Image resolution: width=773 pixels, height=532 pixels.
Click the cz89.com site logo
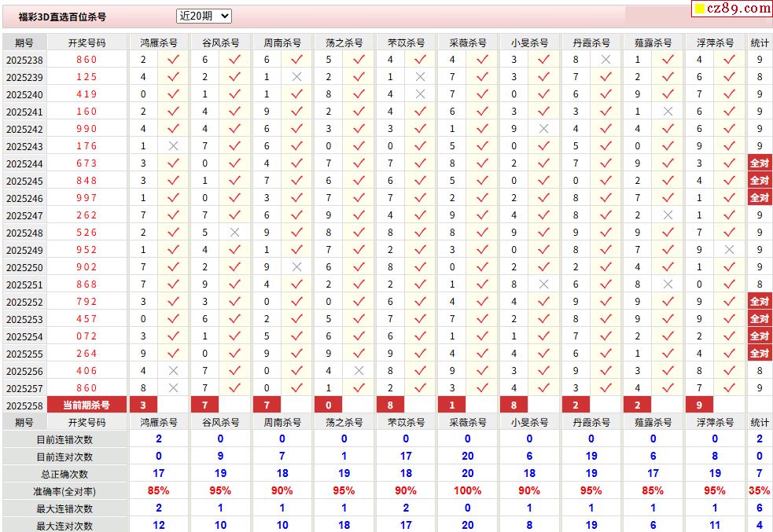(733, 9)
